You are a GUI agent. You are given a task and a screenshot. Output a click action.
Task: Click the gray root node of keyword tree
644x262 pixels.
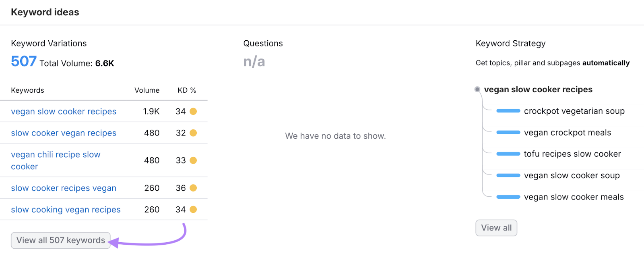pos(477,89)
